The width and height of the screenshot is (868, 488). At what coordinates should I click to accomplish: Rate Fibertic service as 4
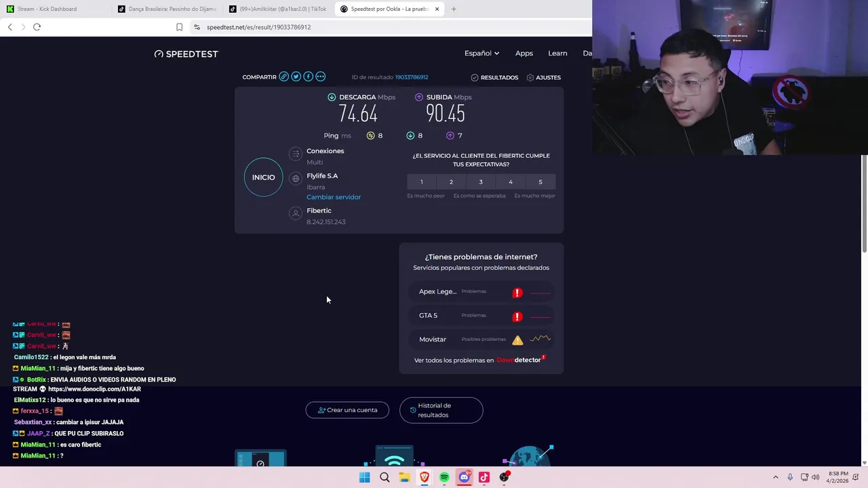[511, 182]
